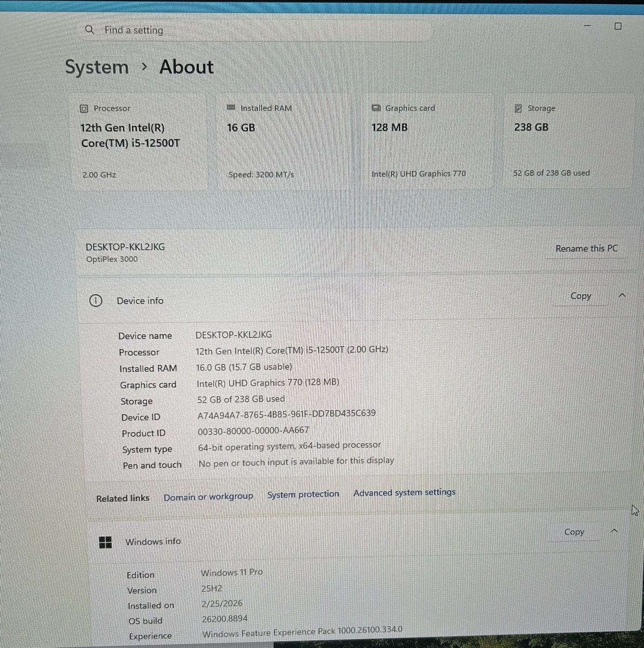Minimize the Settings window
644x648 pixels.
(588, 25)
